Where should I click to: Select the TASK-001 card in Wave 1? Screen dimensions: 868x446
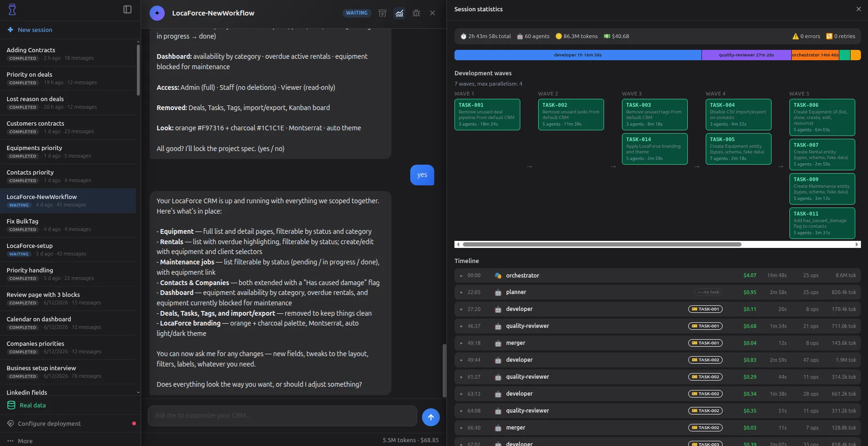[x=487, y=114]
